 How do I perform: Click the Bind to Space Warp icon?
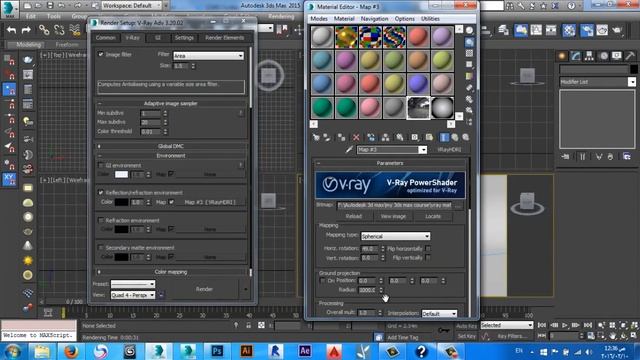pyautogui.click(x=75, y=30)
